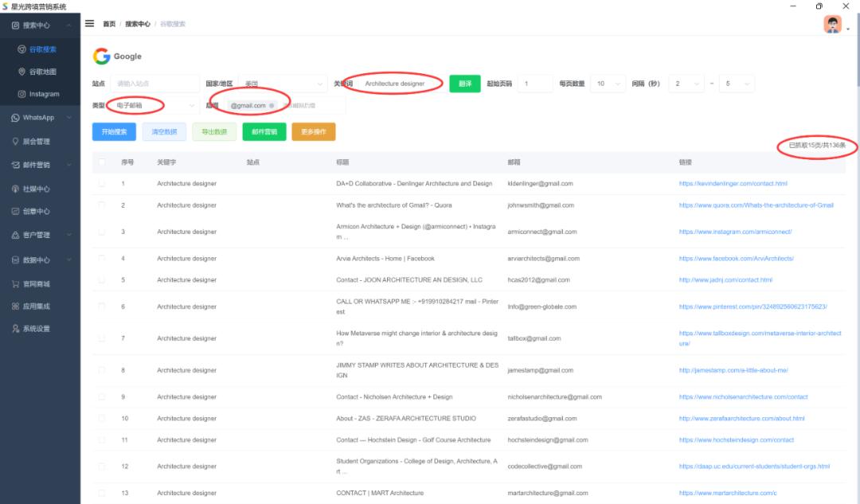Viewport: 860px width, 504px height.
Task: Open the kevindenlinger.com contact link
Action: pos(733,184)
